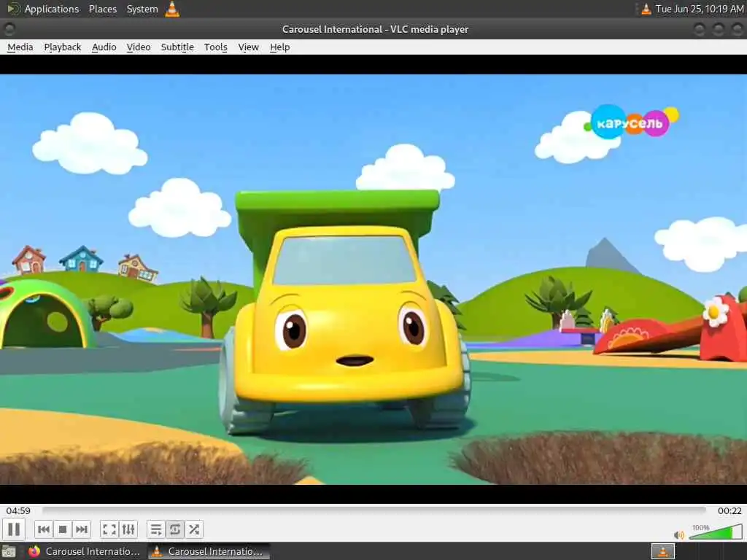Select VLC Carousel International taskbar entry
Screen dimensions: 747x560
coord(209,551)
